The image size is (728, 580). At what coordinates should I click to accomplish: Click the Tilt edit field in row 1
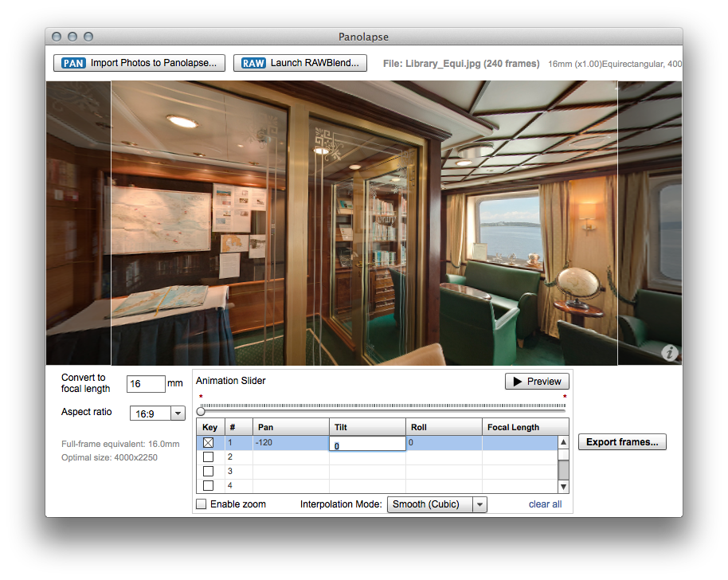pos(368,444)
